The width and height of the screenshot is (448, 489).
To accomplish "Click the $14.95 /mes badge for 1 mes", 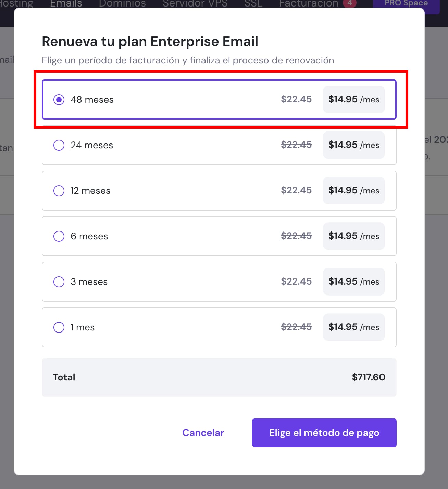I will pos(354,327).
